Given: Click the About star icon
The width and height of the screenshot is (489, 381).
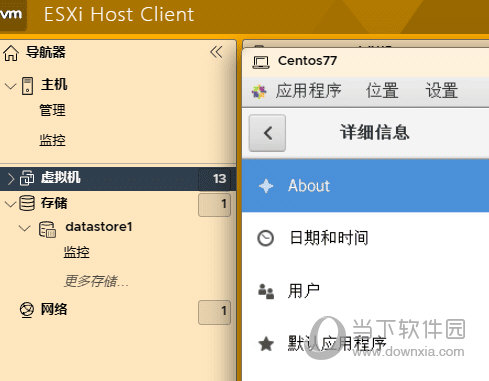Looking at the screenshot, I should point(266,186).
